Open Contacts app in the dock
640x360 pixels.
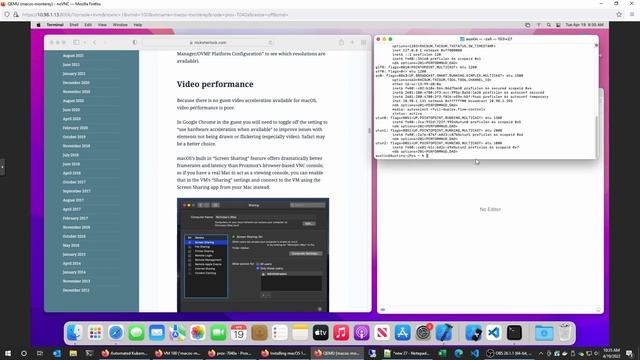tap(259, 333)
